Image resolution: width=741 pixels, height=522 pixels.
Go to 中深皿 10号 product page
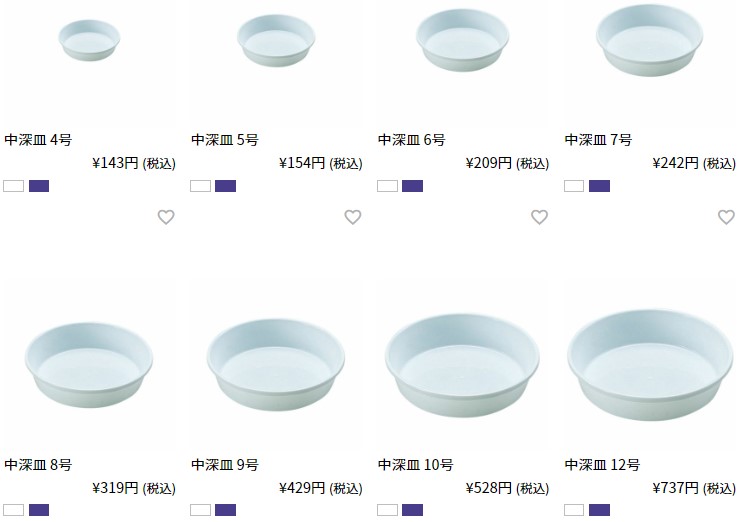415,465
